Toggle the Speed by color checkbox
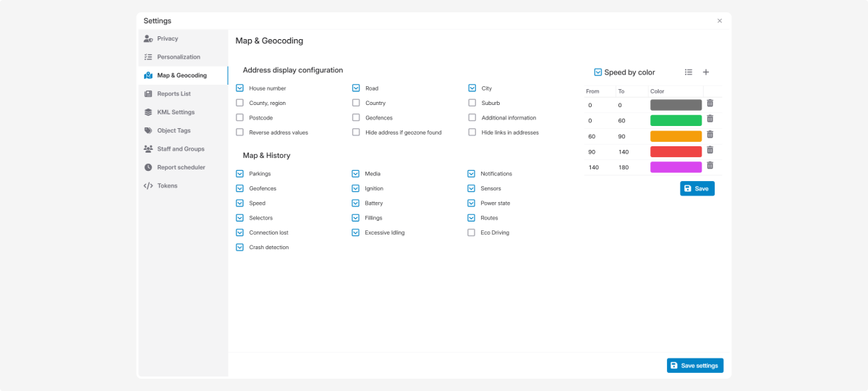This screenshot has height=391, width=868. pyautogui.click(x=598, y=72)
